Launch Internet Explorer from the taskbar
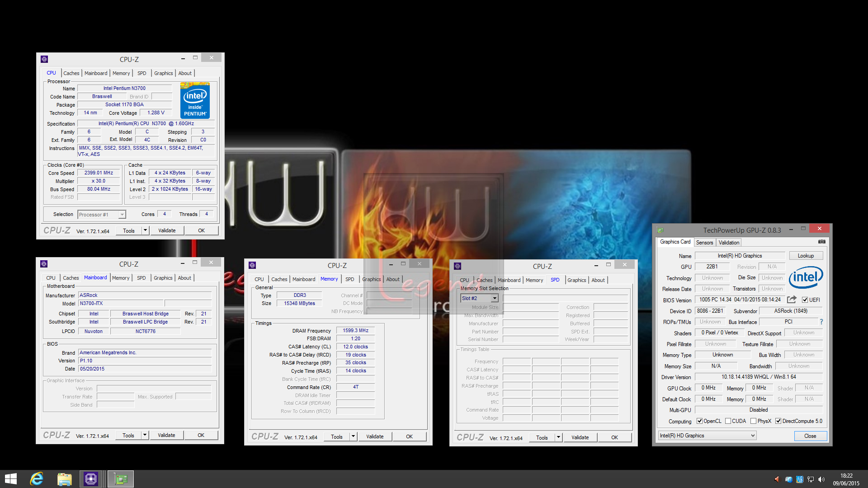This screenshot has width=868, height=488. [37, 479]
